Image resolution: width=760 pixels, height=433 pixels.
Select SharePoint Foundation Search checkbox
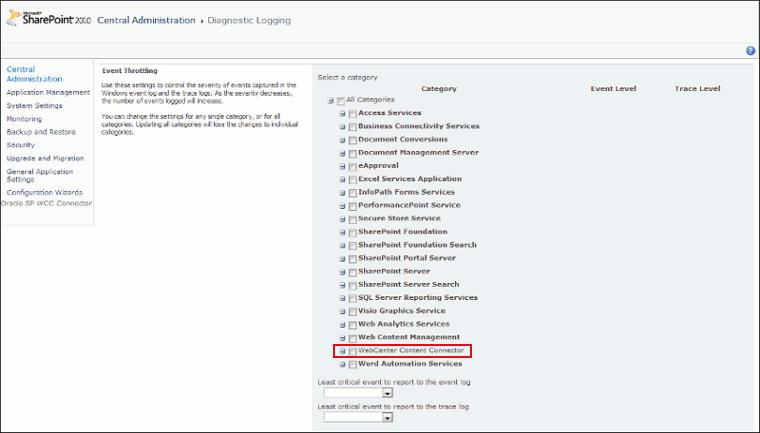click(352, 246)
